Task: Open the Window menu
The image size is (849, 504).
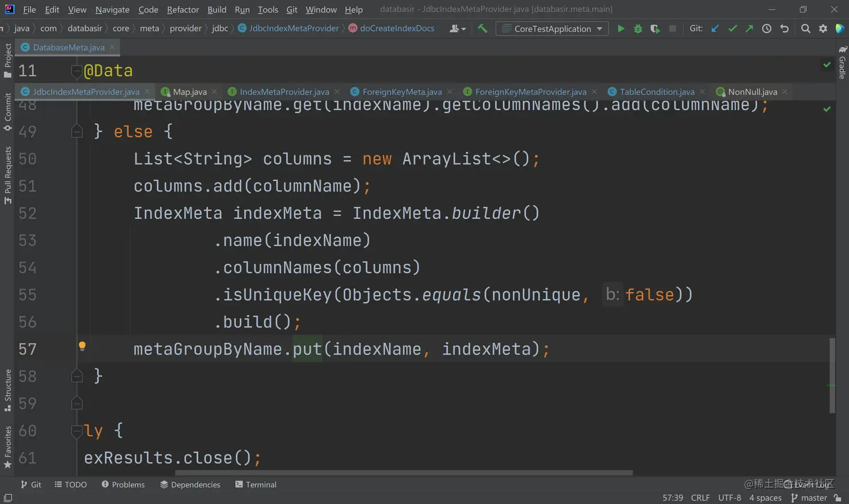Action: pyautogui.click(x=321, y=10)
